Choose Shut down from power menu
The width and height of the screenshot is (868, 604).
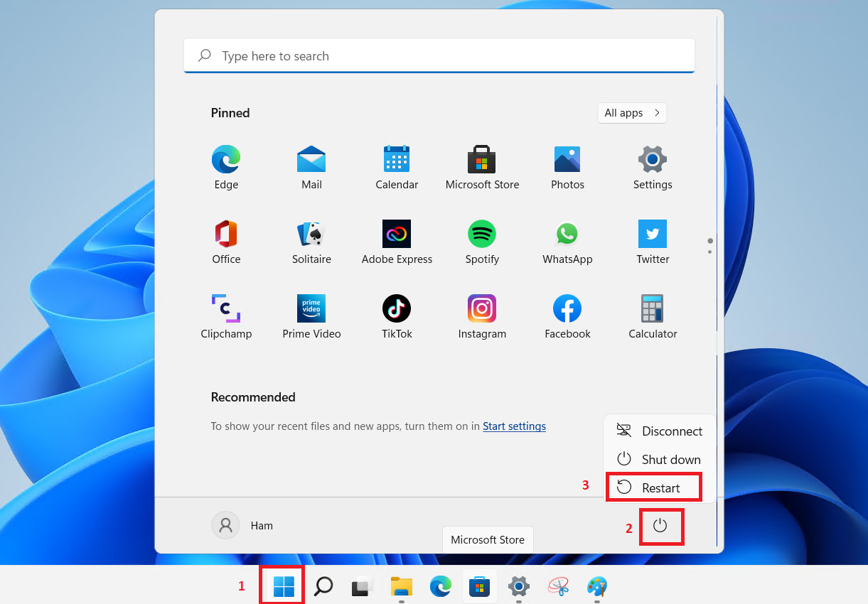coord(659,459)
